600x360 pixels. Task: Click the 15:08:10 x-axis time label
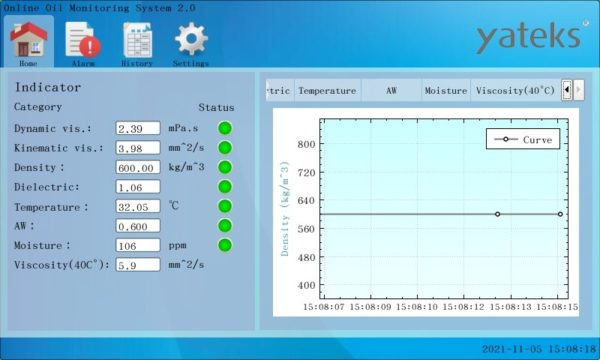point(416,307)
